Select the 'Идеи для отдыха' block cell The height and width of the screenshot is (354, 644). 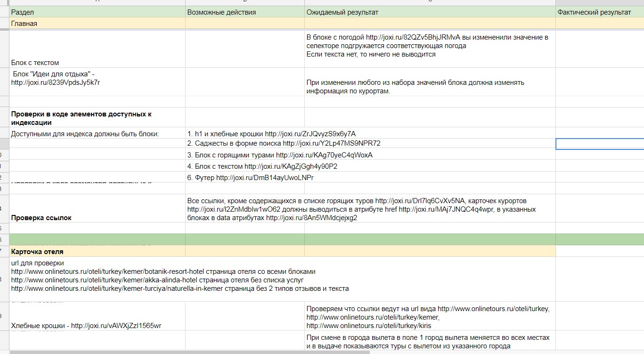tap(98, 82)
